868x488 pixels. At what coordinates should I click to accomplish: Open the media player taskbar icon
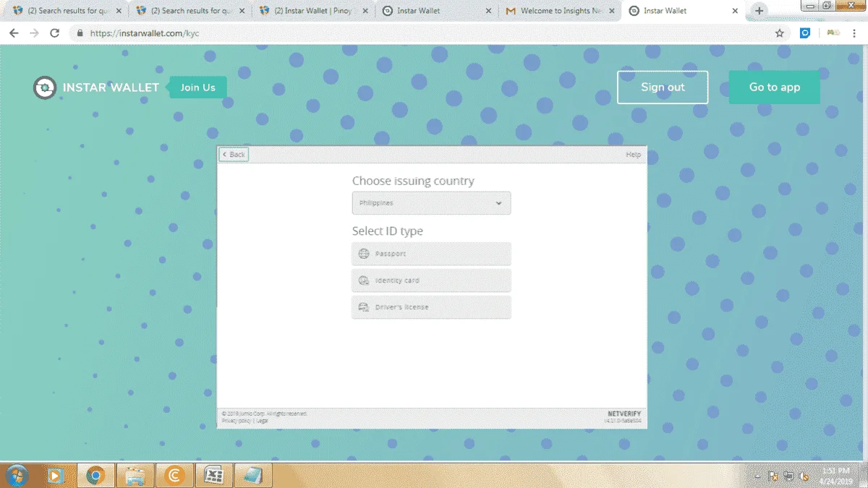click(x=56, y=475)
